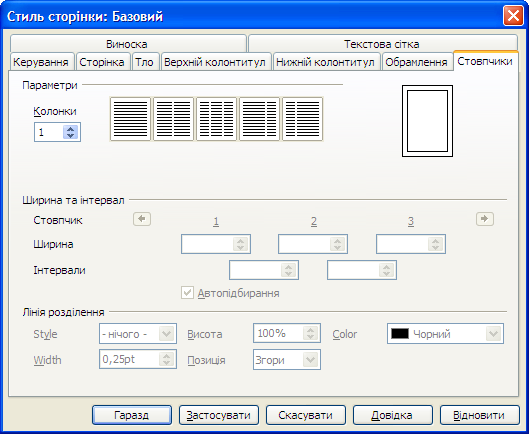Screen dimensions: 529x434
Task: Click the Колонки spinner arrows
Action: click(x=71, y=132)
